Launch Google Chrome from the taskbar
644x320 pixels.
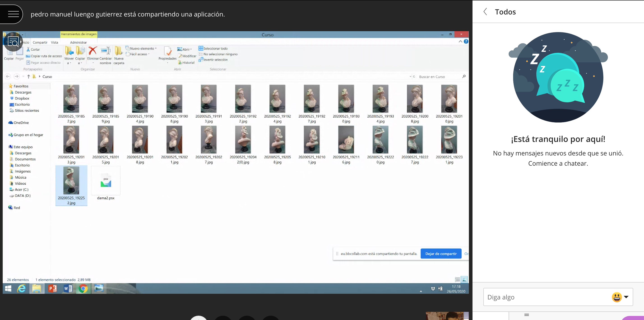(x=83, y=289)
